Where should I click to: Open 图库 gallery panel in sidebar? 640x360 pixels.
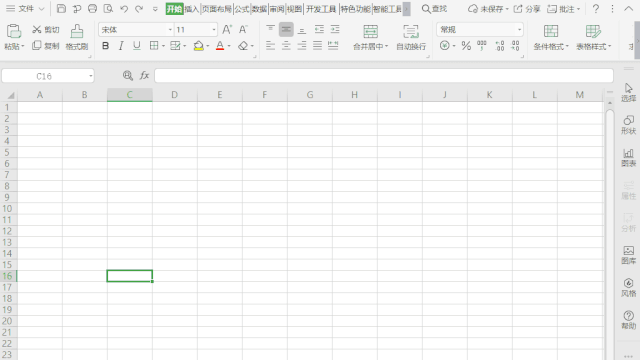click(x=629, y=255)
